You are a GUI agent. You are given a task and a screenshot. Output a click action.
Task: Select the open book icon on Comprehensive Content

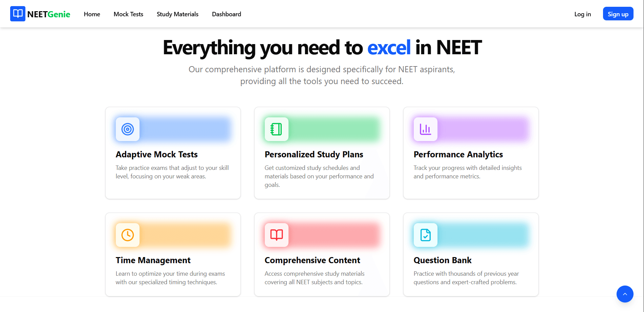click(276, 235)
